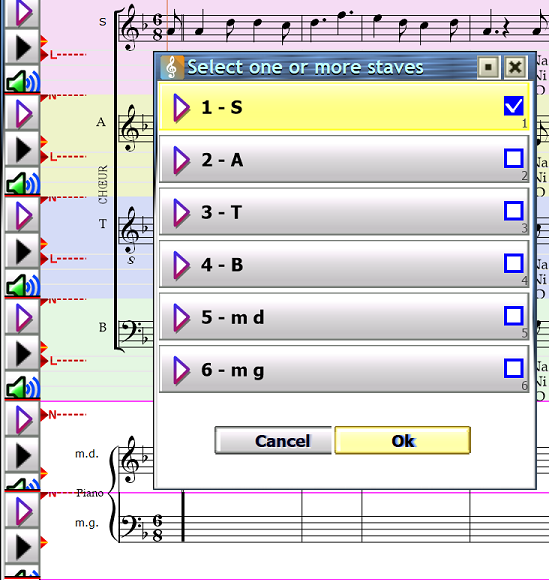Click the purple triangle icon next to 4 - B
The width and height of the screenshot is (549, 580).
(181, 265)
